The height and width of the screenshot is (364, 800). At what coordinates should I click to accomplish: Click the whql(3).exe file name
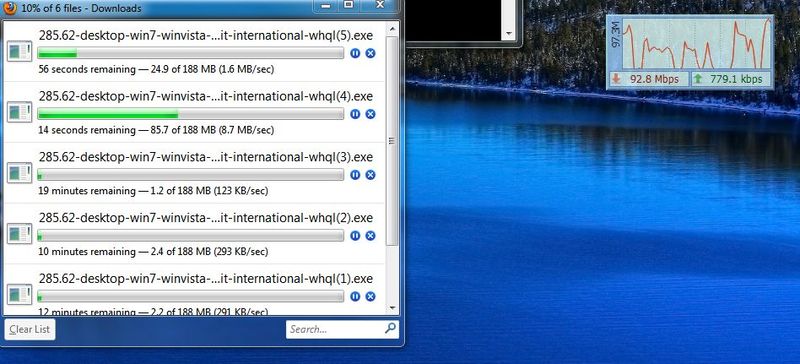tap(206, 157)
